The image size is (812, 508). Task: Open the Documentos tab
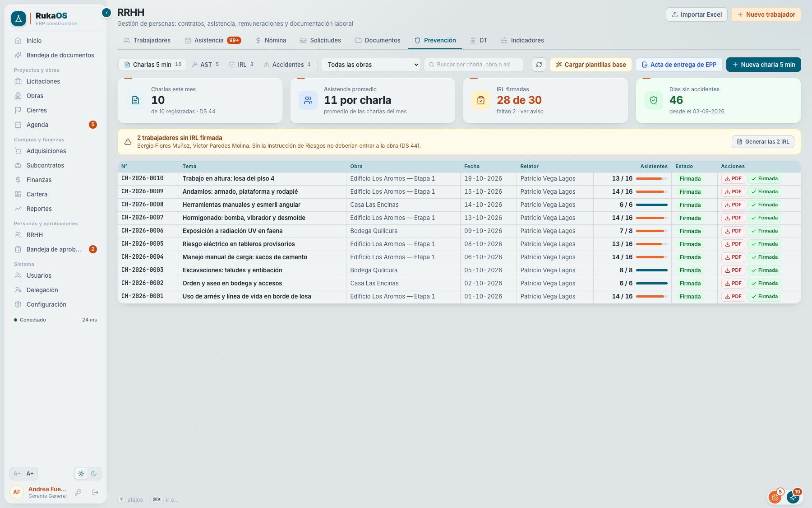(378, 40)
